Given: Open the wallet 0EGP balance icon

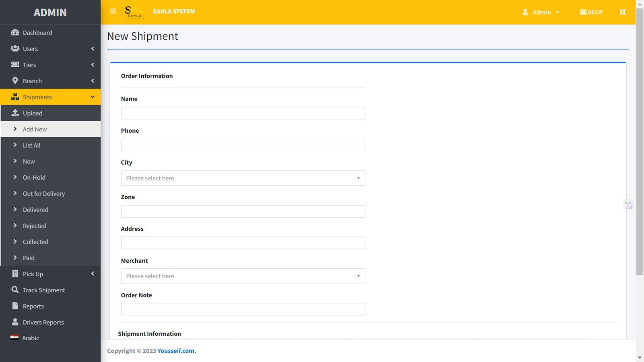Looking at the screenshot, I should tap(583, 12).
